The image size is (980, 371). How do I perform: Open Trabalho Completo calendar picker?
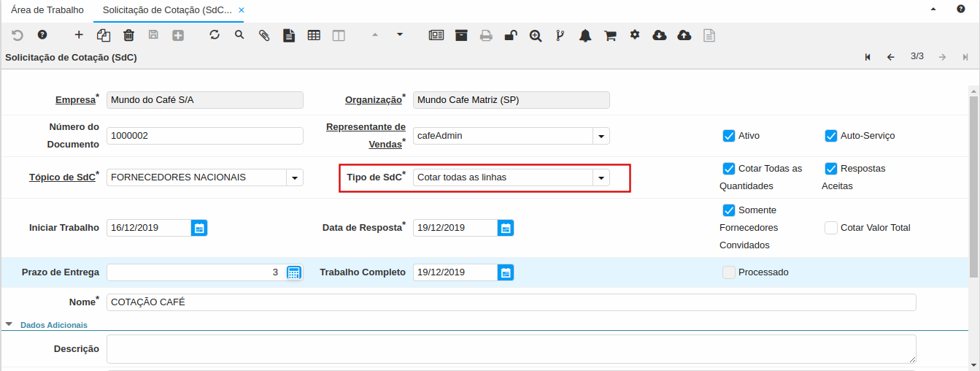click(x=506, y=272)
